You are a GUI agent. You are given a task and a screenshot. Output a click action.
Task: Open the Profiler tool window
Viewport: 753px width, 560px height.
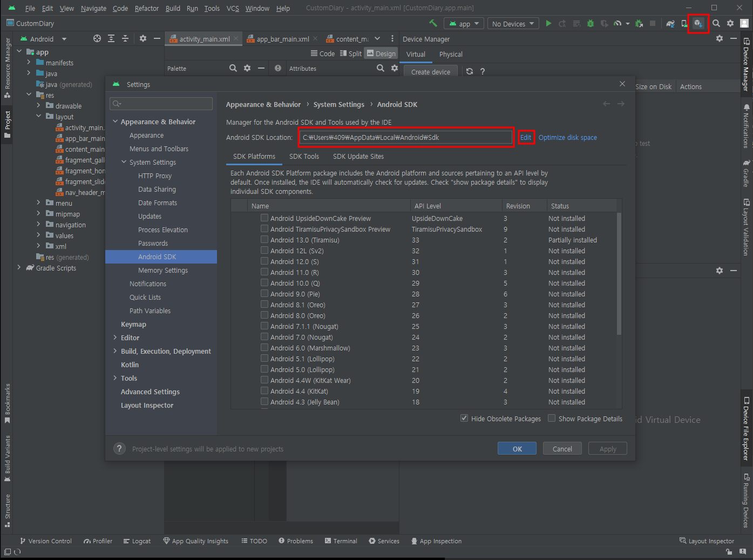(98, 541)
